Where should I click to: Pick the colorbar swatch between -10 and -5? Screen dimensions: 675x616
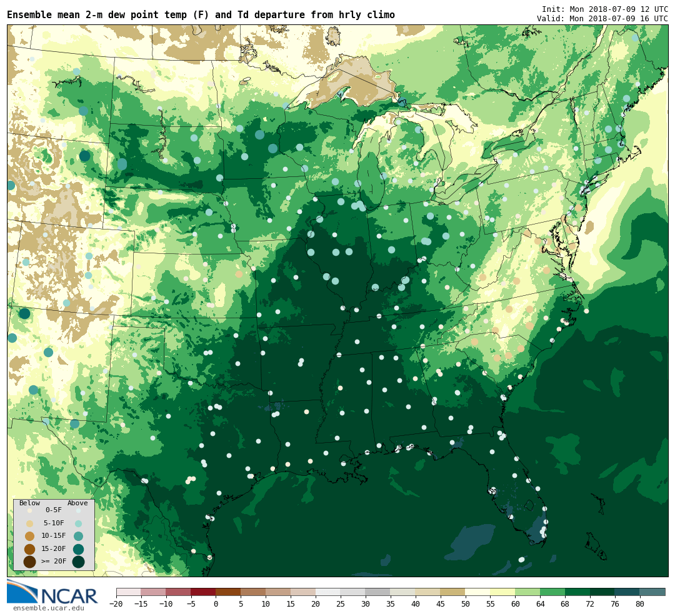[179, 592]
